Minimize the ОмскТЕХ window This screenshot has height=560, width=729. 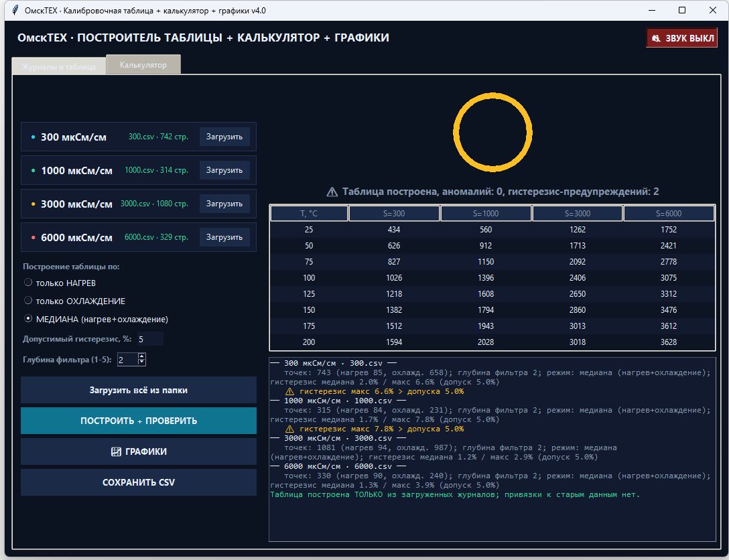tap(652, 10)
